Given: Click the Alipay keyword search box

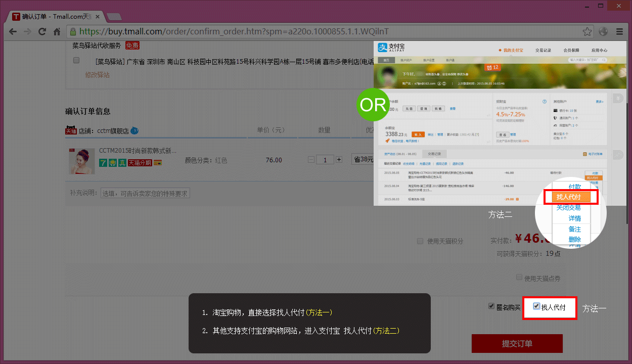Looking at the screenshot, I should click(x=588, y=60).
